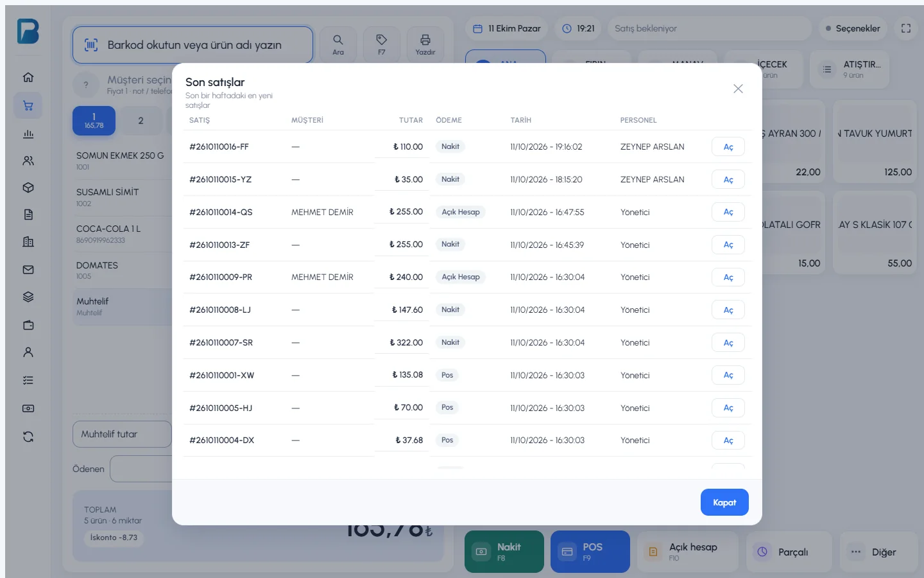Switch to cart tab 1 showing 165,78
This screenshot has width=924, height=578.
94,121
